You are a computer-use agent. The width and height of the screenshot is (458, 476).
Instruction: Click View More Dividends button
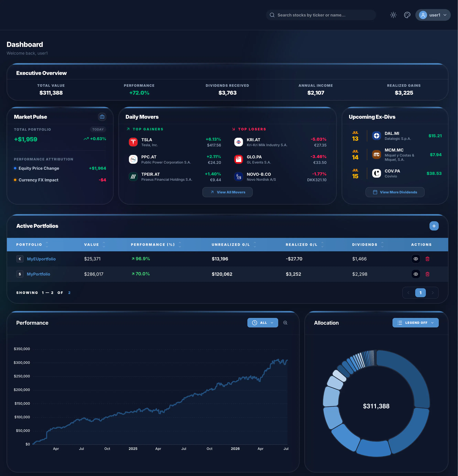395,192
